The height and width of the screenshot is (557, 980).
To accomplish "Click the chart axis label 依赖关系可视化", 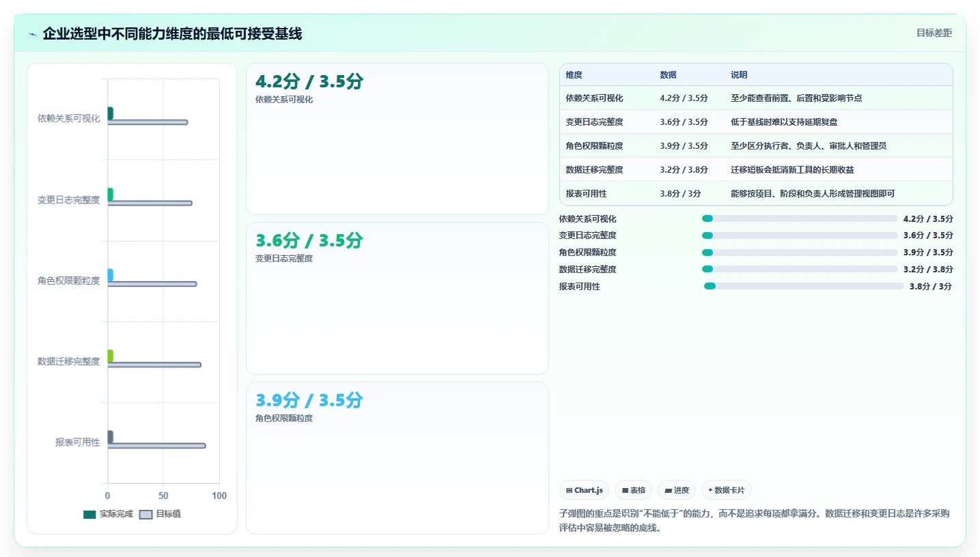I will [x=68, y=118].
